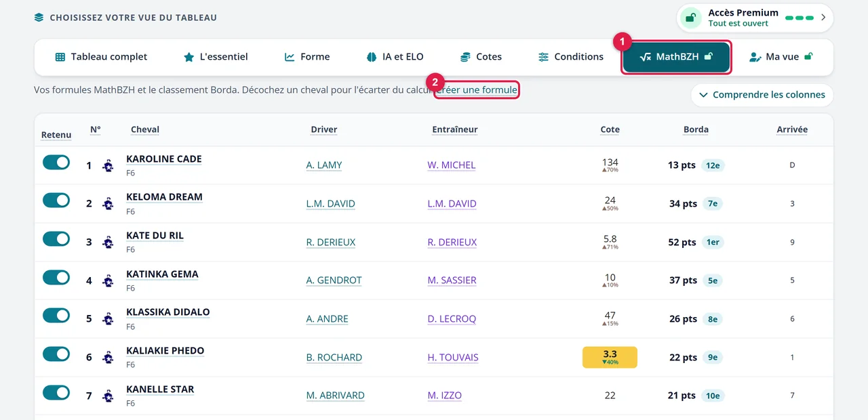
Task: Click the jockey silks icon beside KATE DU RIL
Action: coord(108,242)
